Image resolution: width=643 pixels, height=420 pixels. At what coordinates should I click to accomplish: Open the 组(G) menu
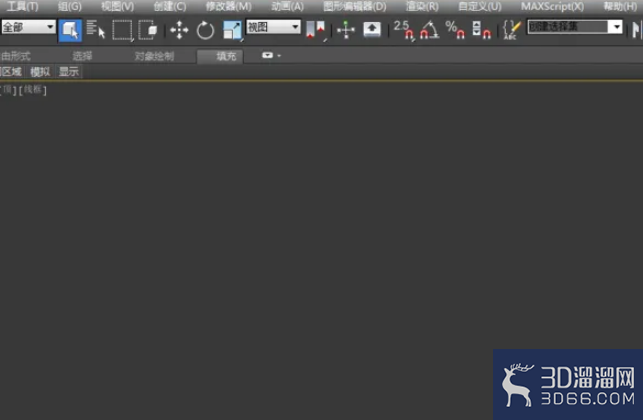69,7
